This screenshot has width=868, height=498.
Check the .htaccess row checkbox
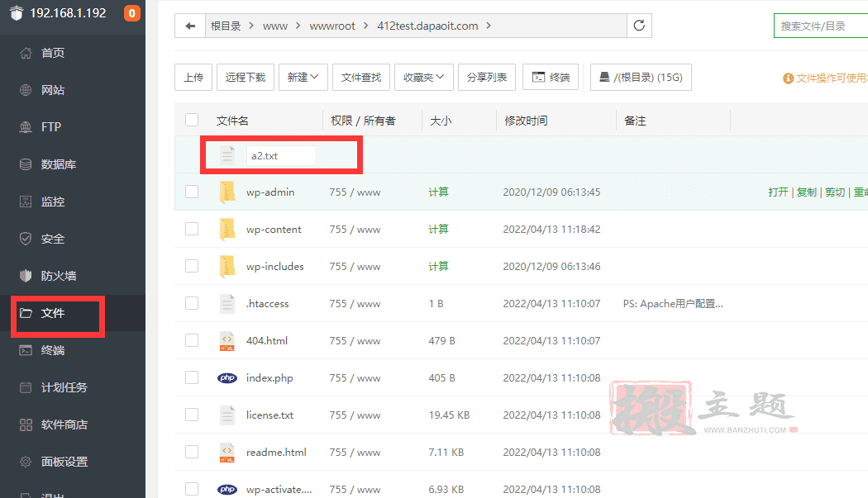[192, 302]
